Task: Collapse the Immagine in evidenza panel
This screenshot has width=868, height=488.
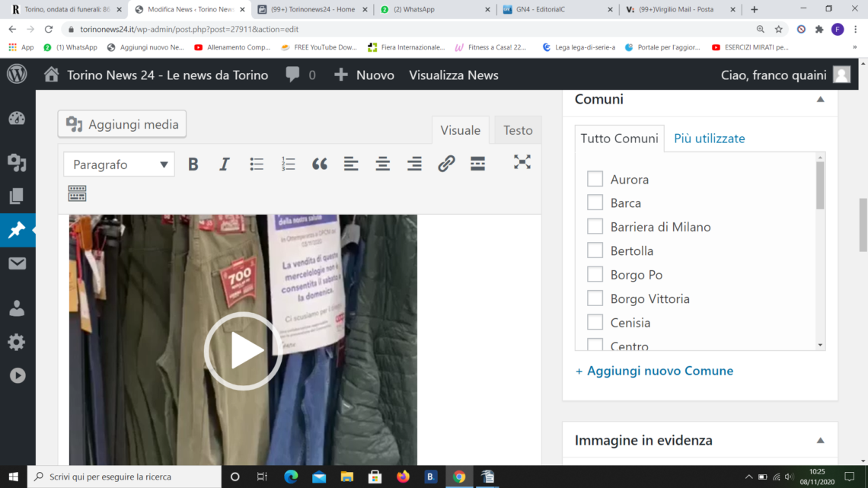Action: pyautogui.click(x=820, y=441)
